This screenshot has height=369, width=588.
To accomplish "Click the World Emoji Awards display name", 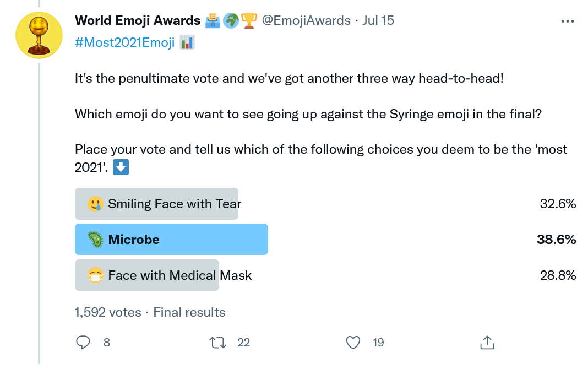I will [137, 21].
